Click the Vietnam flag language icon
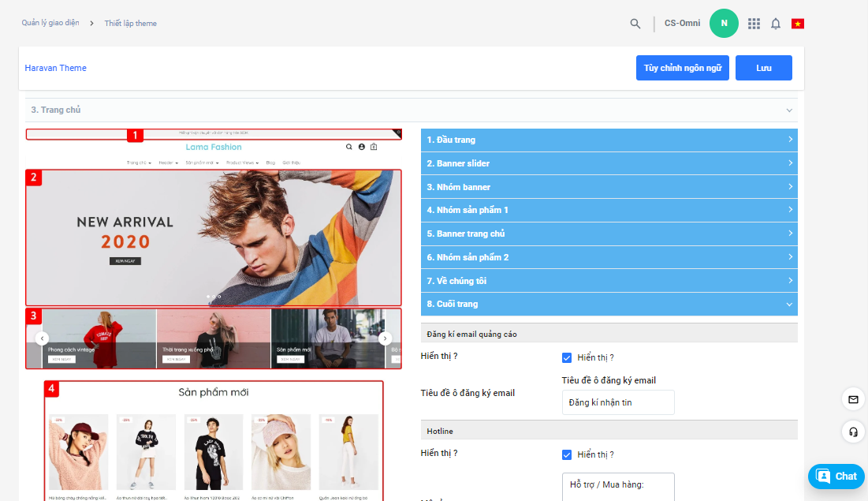Screen dimensions: 868x501 pyautogui.click(x=798, y=24)
